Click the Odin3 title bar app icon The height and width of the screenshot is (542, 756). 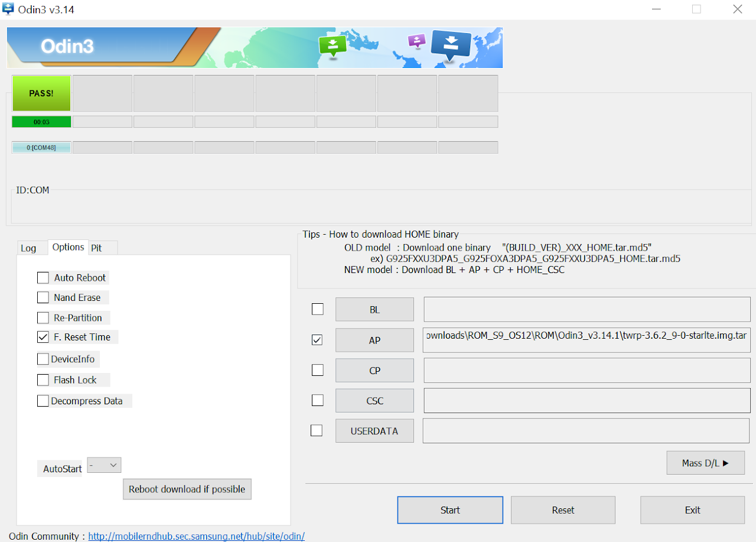(x=9, y=9)
